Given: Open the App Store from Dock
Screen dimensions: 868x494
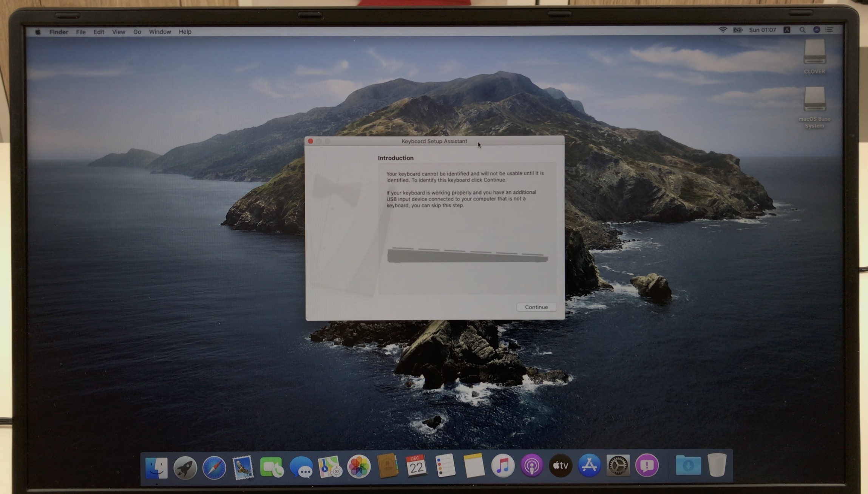Looking at the screenshot, I should click(589, 465).
